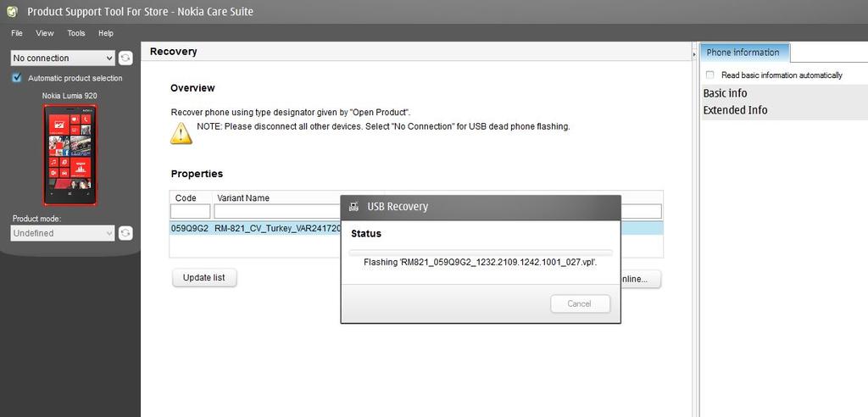
Task: Click the Nokia Care Suite app icon
Action: (12, 11)
